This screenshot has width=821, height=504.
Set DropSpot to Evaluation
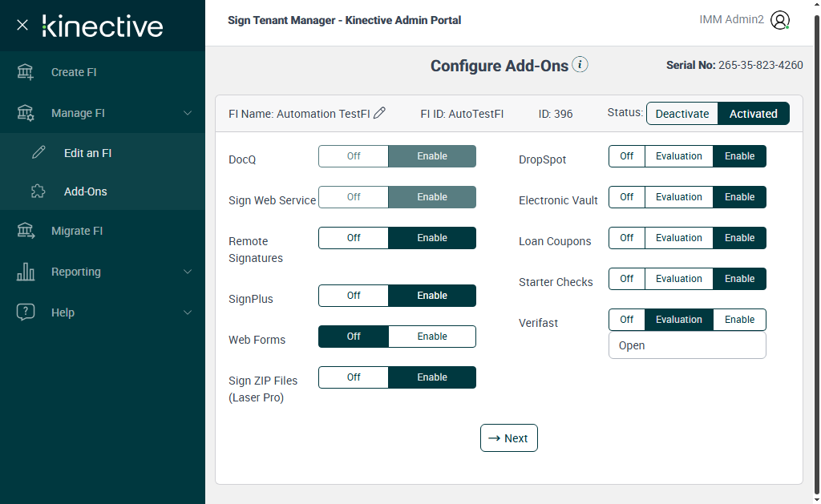coord(678,156)
